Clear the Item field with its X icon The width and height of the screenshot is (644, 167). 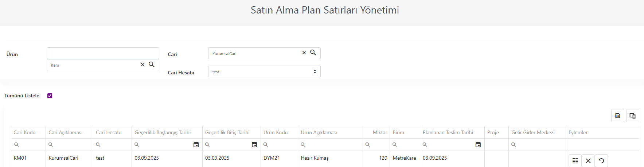[143, 65]
